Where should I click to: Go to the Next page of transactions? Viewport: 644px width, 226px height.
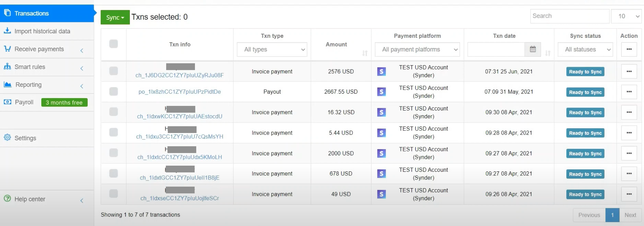click(x=630, y=215)
